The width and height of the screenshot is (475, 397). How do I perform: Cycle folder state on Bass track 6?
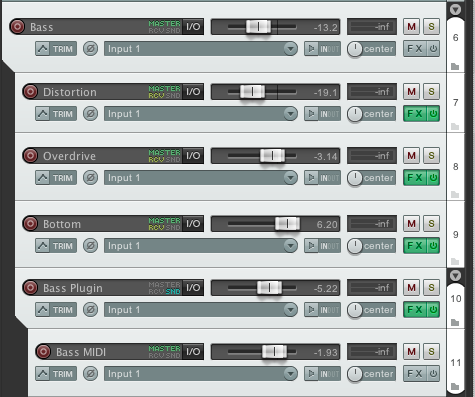click(455, 66)
